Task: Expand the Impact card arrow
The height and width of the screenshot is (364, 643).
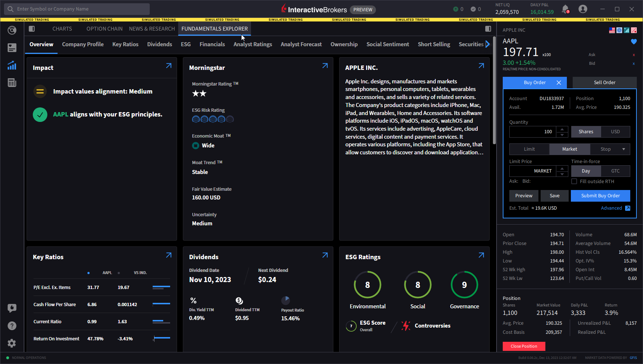Action: (x=169, y=66)
